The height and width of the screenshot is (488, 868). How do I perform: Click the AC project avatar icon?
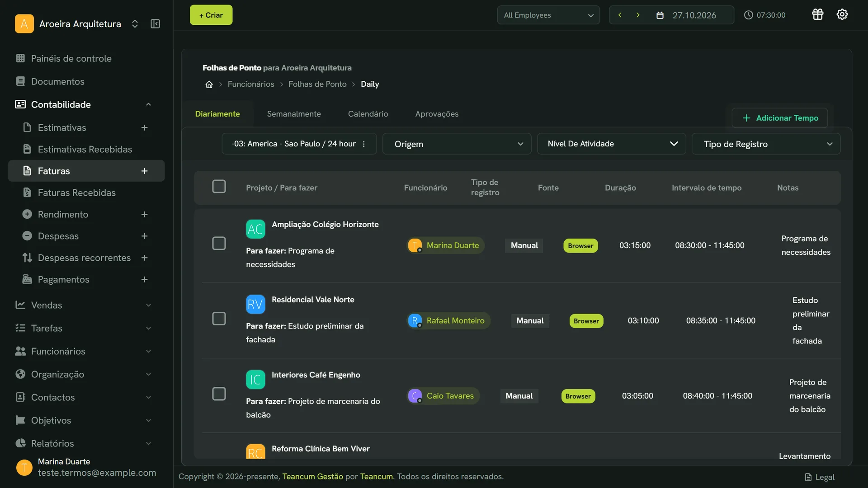tap(255, 229)
